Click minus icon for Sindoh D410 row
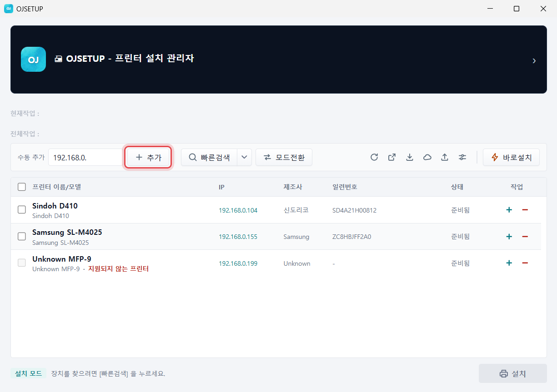The width and height of the screenshot is (557, 392). pyautogui.click(x=525, y=210)
